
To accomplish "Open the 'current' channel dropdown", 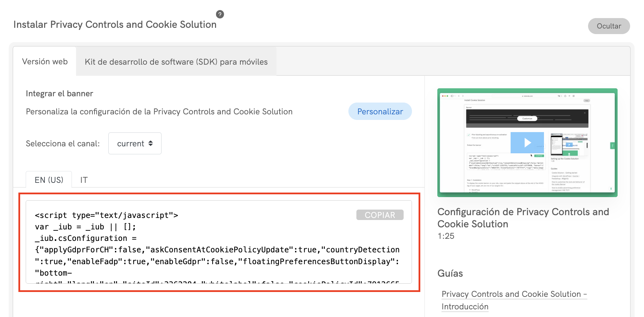I will [135, 143].
